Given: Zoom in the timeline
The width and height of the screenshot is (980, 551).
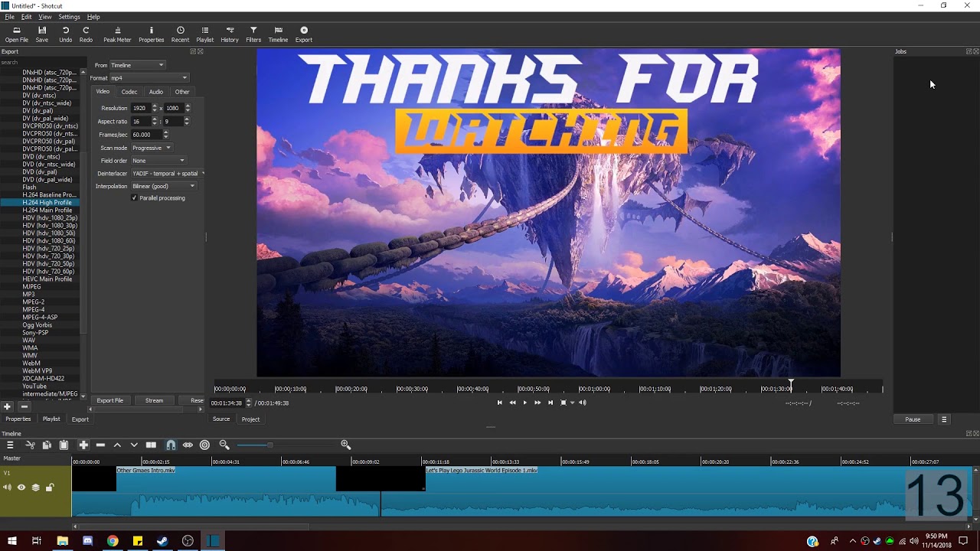Looking at the screenshot, I should click(x=345, y=445).
